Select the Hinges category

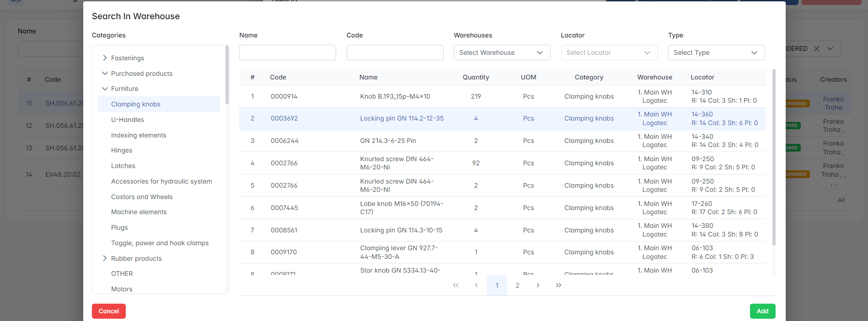[x=122, y=150]
